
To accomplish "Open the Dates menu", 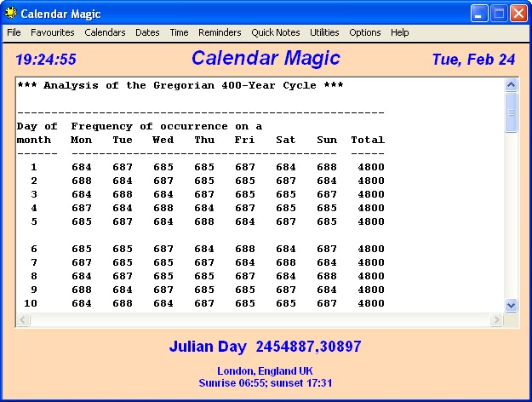I will [x=147, y=32].
